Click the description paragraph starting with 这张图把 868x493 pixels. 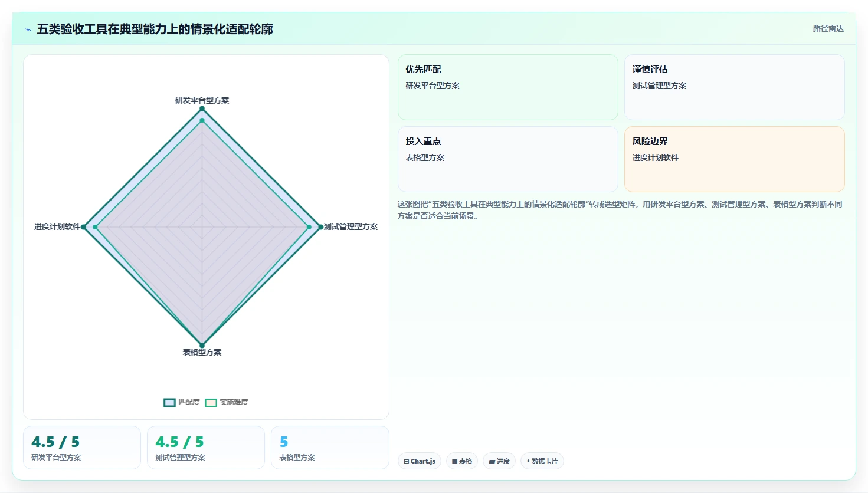tap(620, 210)
